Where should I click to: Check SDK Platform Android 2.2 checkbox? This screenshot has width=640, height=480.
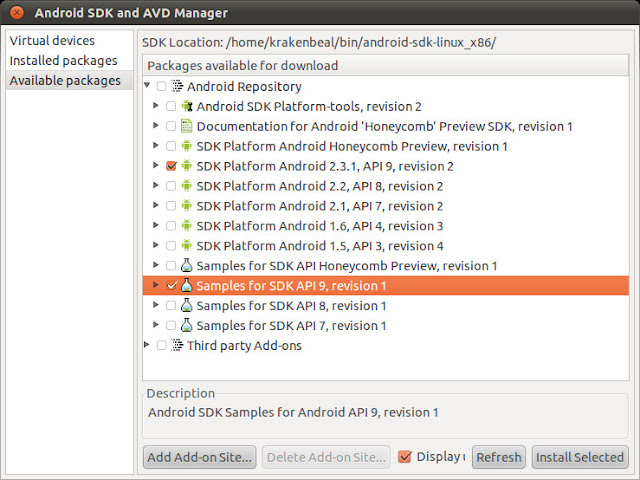[x=171, y=186]
